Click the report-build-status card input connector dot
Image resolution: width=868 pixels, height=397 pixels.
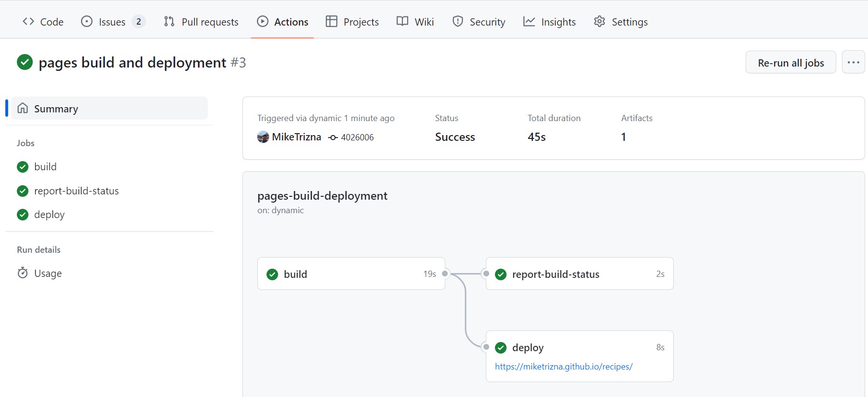[486, 274]
